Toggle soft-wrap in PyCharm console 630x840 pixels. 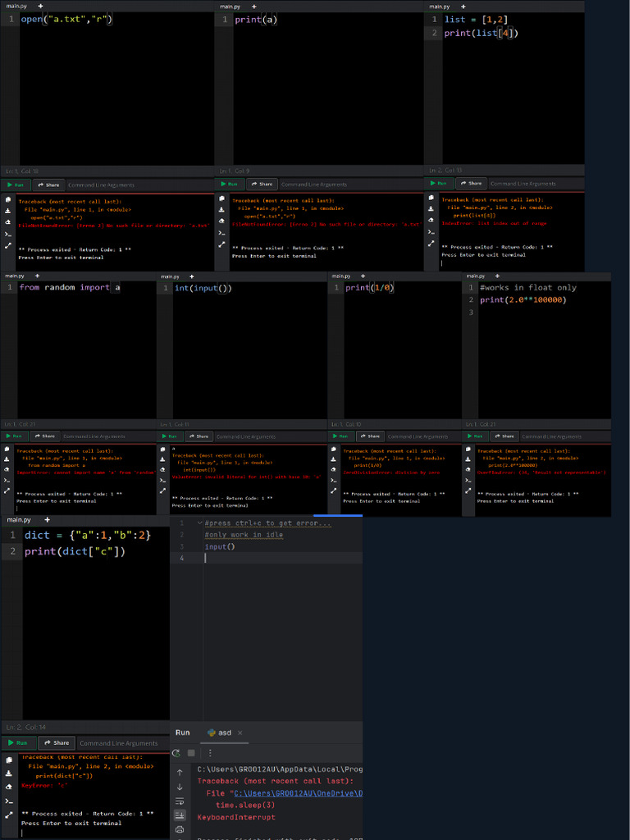pyautogui.click(x=180, y=801)
